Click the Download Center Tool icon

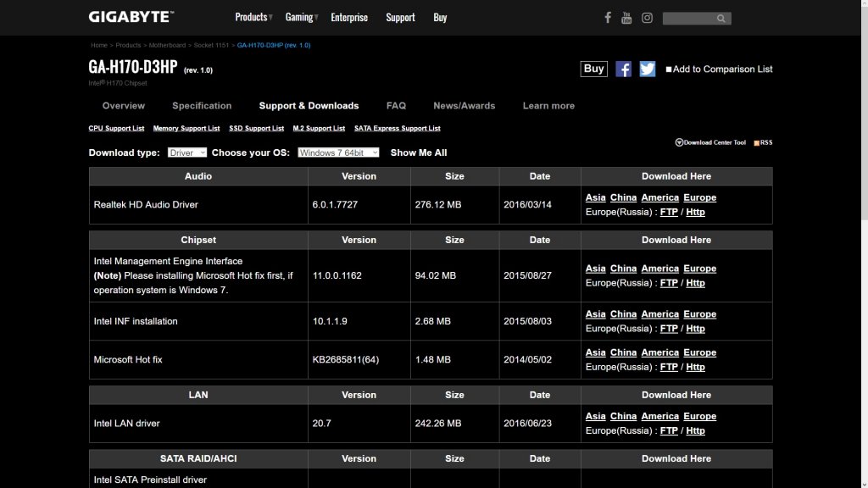[x=679, y=142]
